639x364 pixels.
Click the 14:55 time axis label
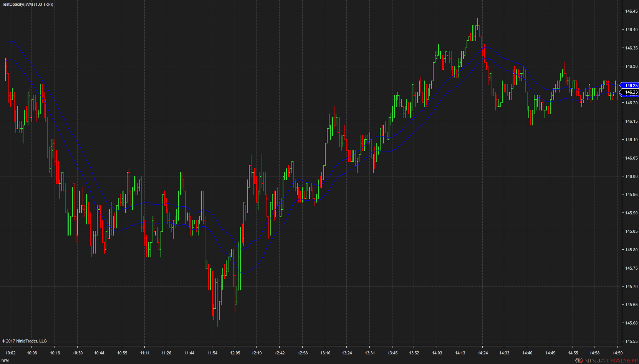(573, 353)
